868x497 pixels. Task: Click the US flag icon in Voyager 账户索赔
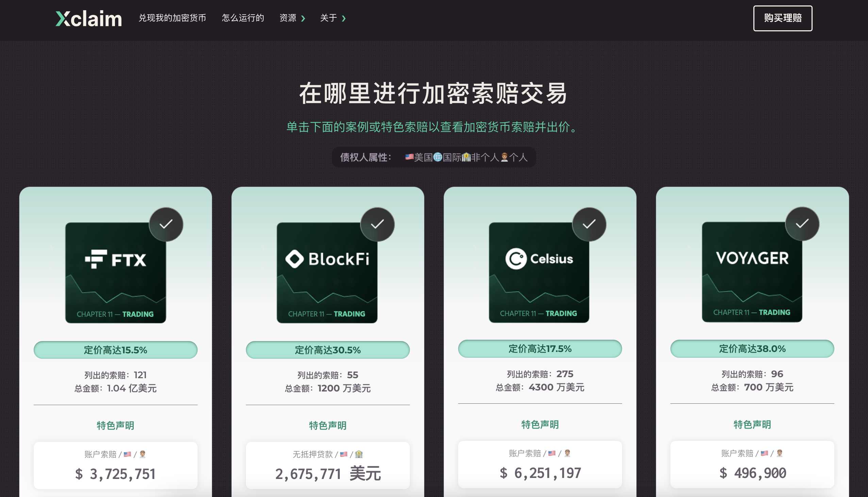pos(765,453)
